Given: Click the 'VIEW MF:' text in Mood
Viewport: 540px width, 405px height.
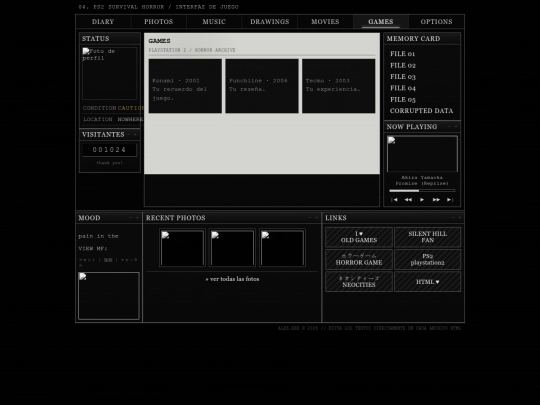Looking at the screenshot, I should [x=93, y=249].
